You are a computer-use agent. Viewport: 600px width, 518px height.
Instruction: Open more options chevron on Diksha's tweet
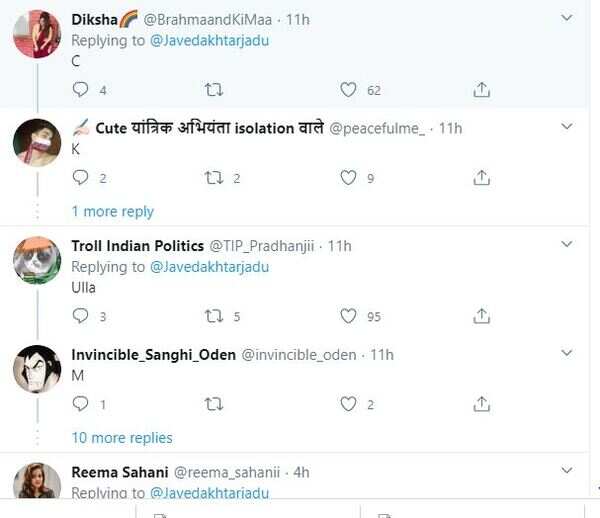[x=566, y=19]
